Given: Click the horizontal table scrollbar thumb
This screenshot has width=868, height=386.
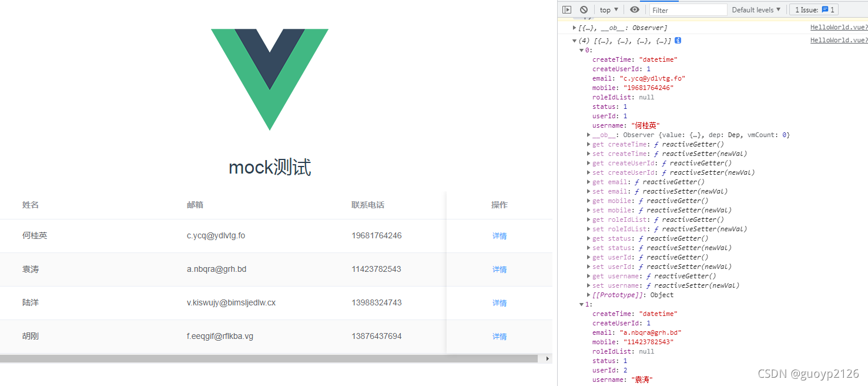Looking at the screenshot, I should point(269,358).
